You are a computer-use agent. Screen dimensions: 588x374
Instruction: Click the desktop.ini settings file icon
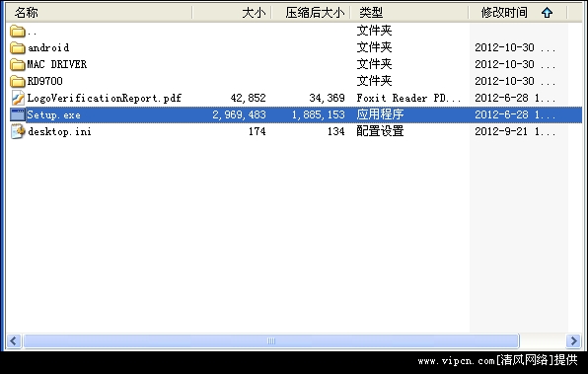coord(18,131)
